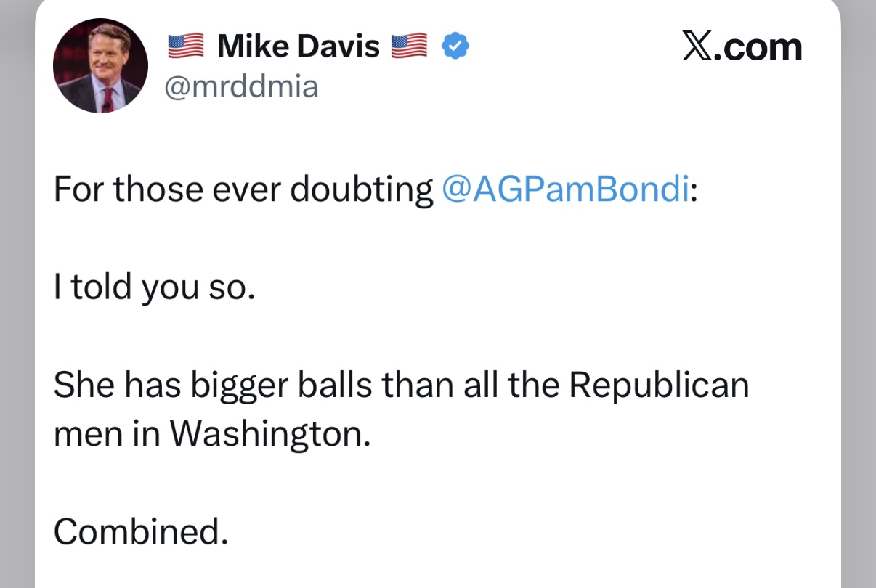Open the @mrddmia handle
876x588 pixels.
[241, 87]
